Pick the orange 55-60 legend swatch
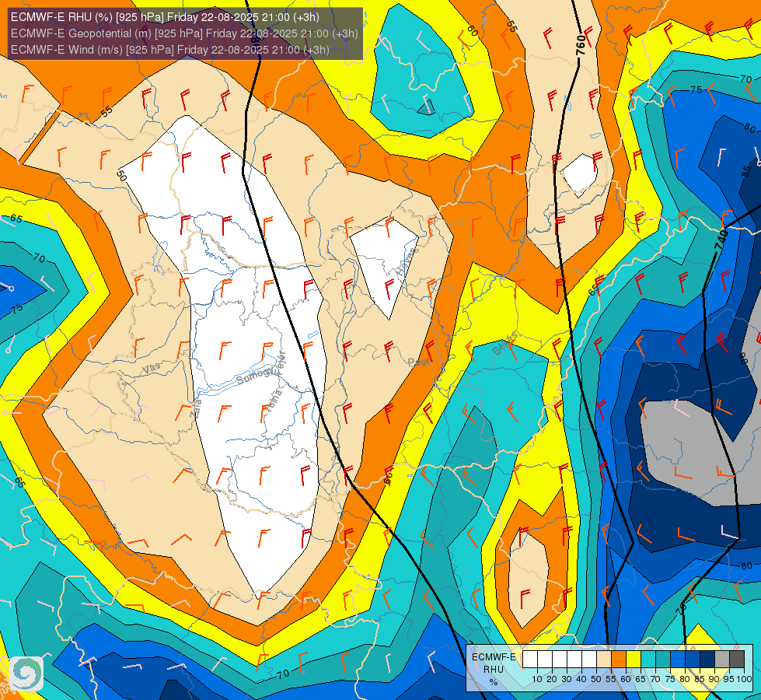The image size is (761, 700). point(618,660)
